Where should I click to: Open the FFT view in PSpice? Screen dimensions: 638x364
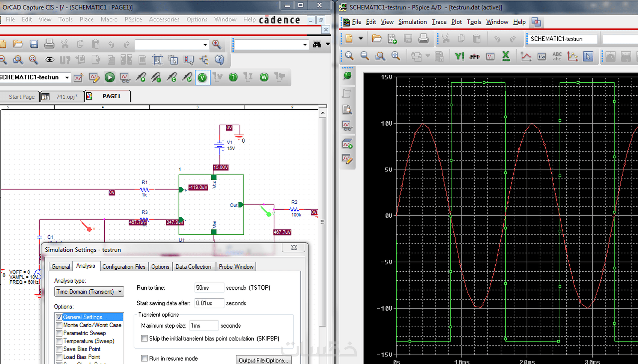coord(474,56)
